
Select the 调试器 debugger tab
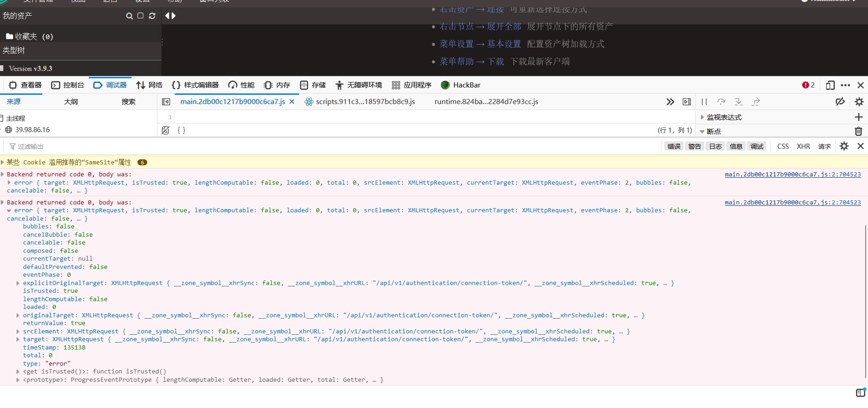pos(110,85)
